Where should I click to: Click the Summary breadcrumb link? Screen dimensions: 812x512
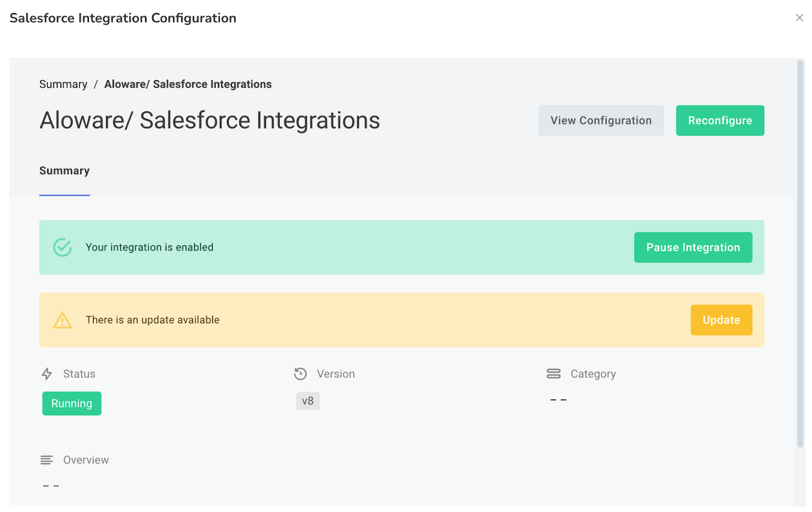pos(63,84)
